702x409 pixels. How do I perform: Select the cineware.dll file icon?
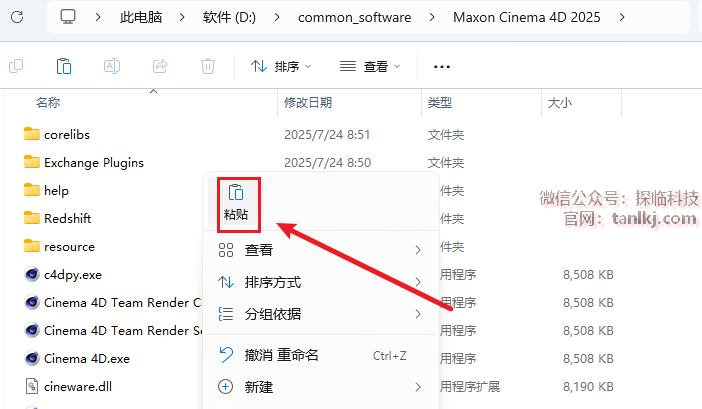(x=32, y=386)
